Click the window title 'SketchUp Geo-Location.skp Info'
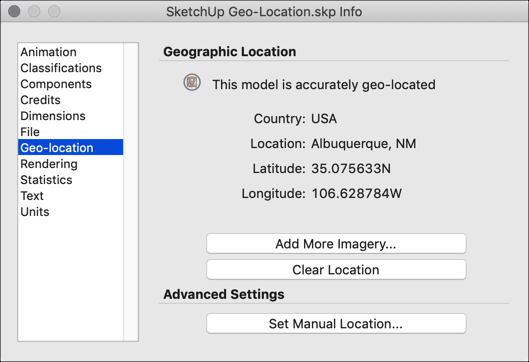The width and height of the screenshot is (529, 362). coord(264,12)
